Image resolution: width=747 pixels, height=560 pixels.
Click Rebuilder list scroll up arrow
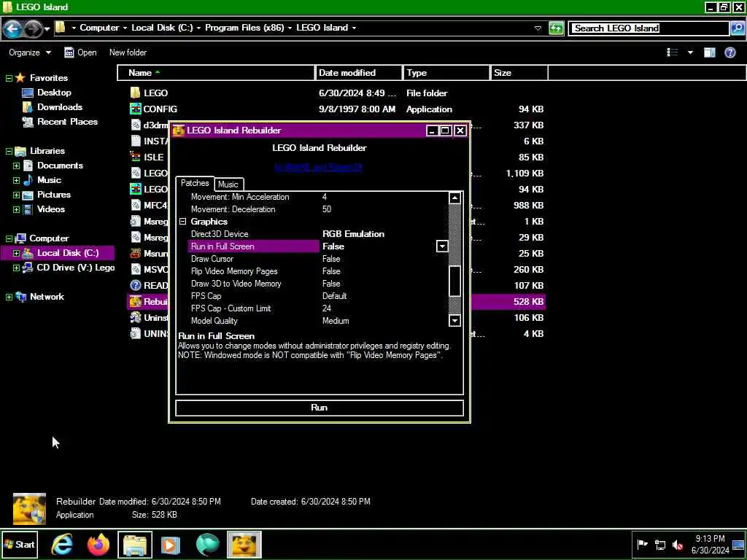click(454, 198)
